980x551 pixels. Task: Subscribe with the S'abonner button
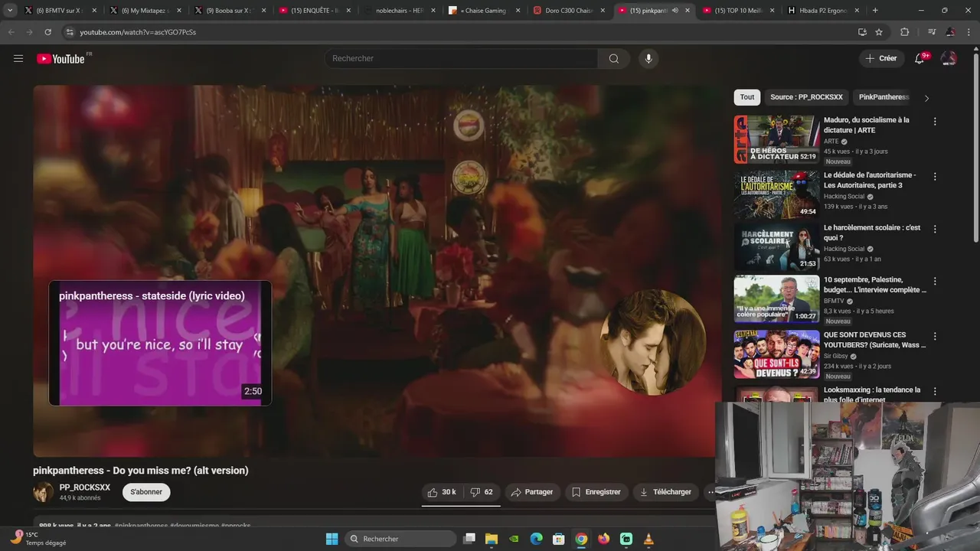146,492
